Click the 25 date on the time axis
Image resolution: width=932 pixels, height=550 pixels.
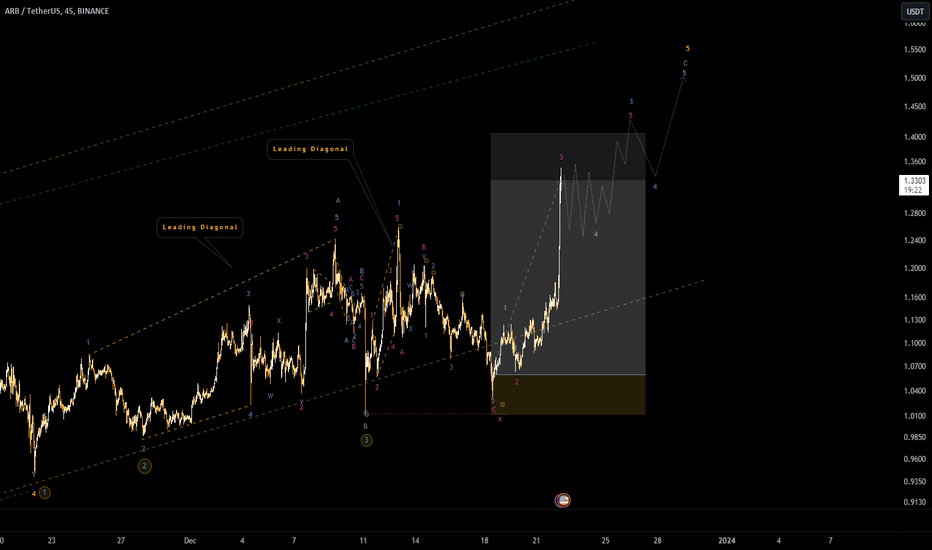tap(605, 540)
